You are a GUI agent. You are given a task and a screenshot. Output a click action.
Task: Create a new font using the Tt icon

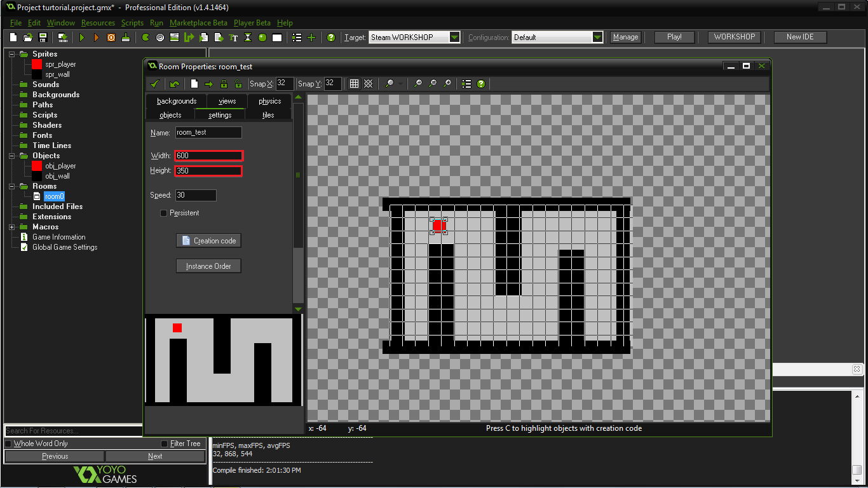234,37
